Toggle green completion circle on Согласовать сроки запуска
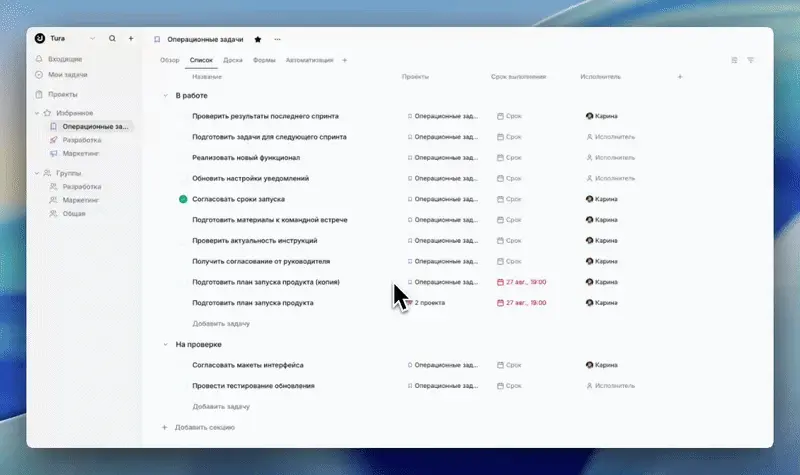This screenshot has height=475, width=800. pos(183,199)
